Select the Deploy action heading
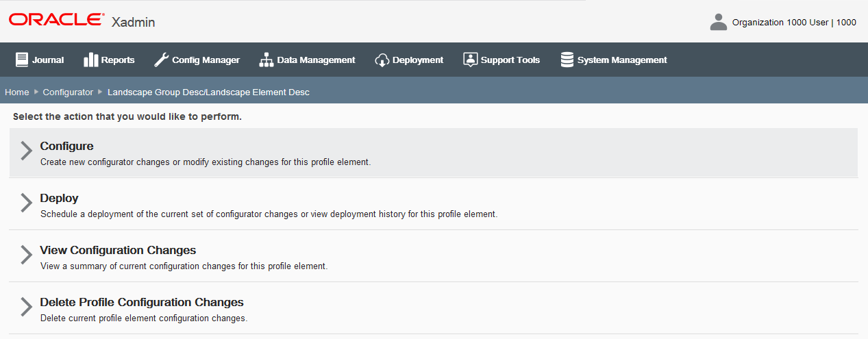Viewport: 868px width, 339px height. pyautogui.click(x=60, y=198)
